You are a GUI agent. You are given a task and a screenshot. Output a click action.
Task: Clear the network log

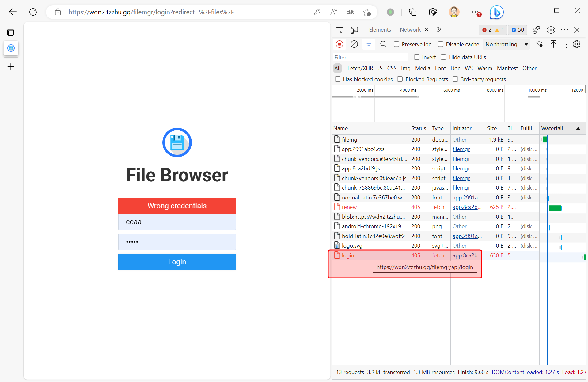354,44
